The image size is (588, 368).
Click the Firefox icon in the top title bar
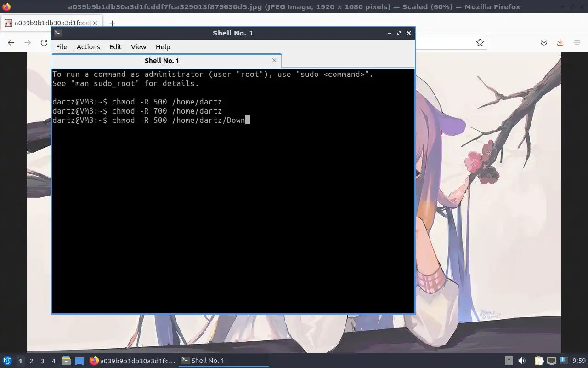(x=6, y=7)
